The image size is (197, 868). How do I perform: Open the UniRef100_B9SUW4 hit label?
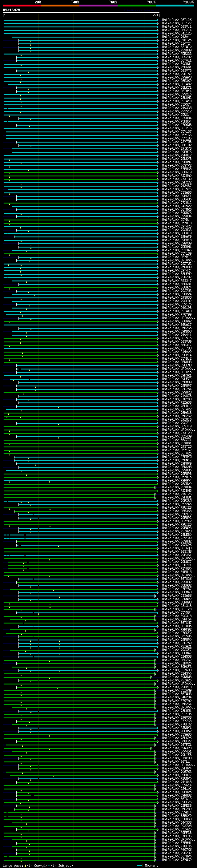coord(176,64)
